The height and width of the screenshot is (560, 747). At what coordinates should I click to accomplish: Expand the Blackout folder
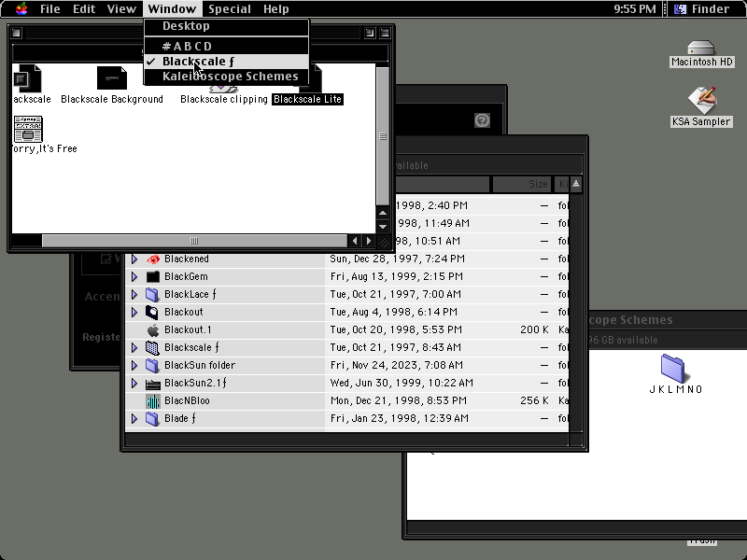(x=134, y=312)
